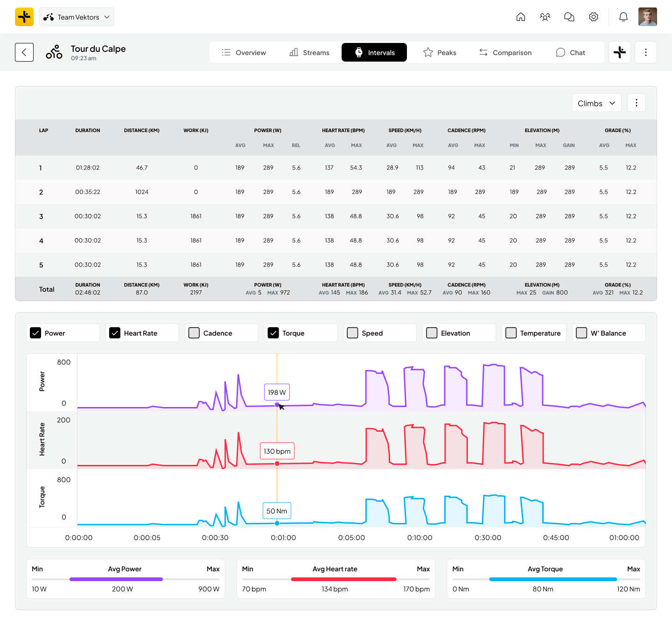
Task: Click the blue torque chart marker dot
Action: point(277,523)
